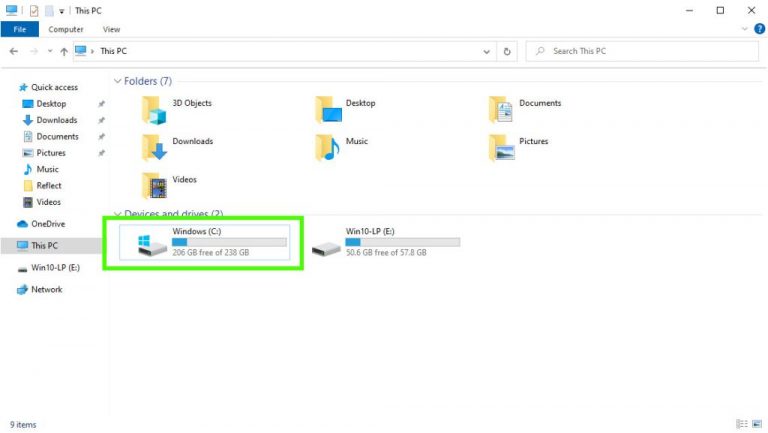Expand the ribbon with chevron

pyautogui.click(x=744, y=29)
